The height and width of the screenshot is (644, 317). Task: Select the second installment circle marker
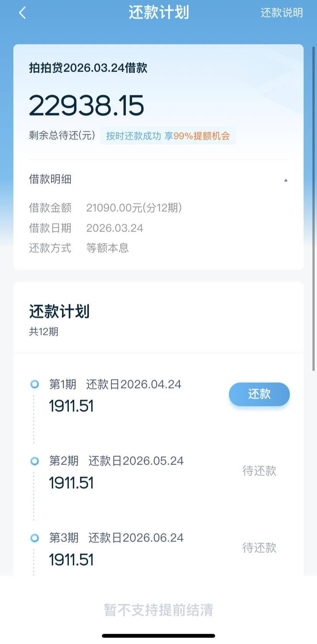pos(34,461)
